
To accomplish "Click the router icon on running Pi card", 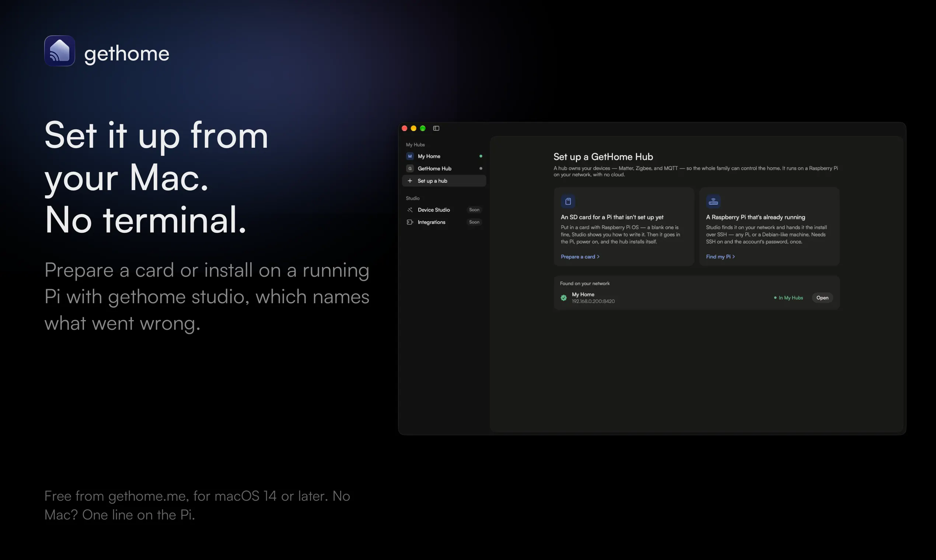I will [713, 202].
